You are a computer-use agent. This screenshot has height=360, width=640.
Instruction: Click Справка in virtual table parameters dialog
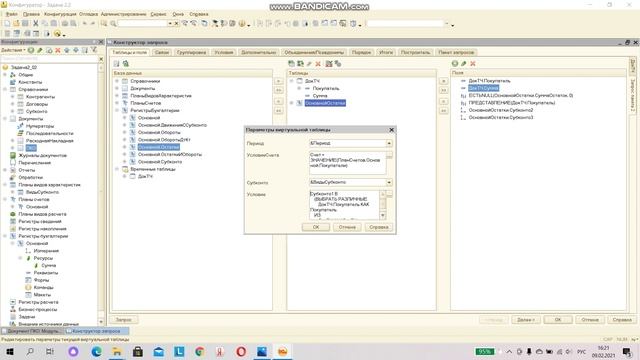(x=379, y=227)
